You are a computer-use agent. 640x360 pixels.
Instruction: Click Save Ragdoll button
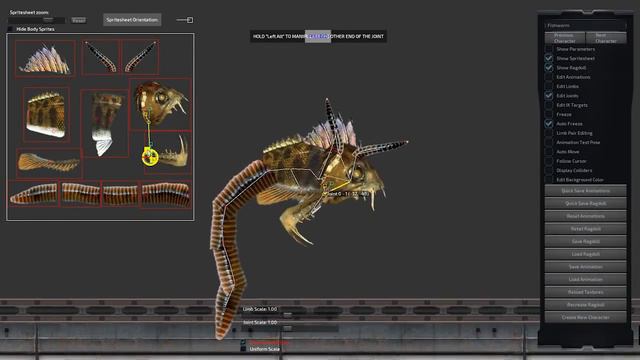click(586, 241)
